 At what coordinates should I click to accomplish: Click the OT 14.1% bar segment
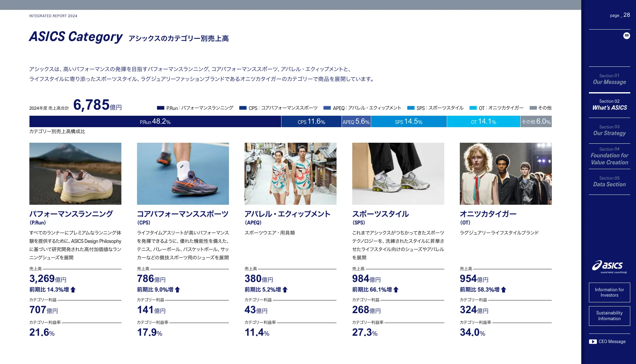[483, 121]
